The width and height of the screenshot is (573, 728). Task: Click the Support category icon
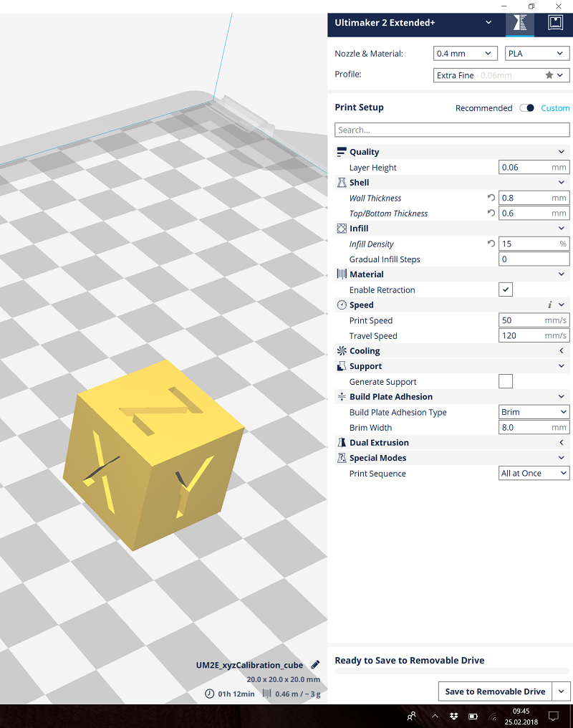coord(342,366)
